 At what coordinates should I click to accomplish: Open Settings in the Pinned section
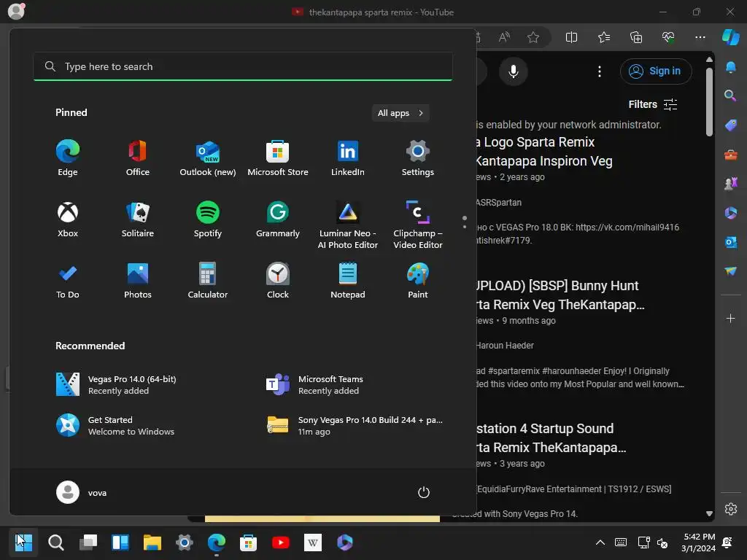pyautogui.click(x=418, y=158)
